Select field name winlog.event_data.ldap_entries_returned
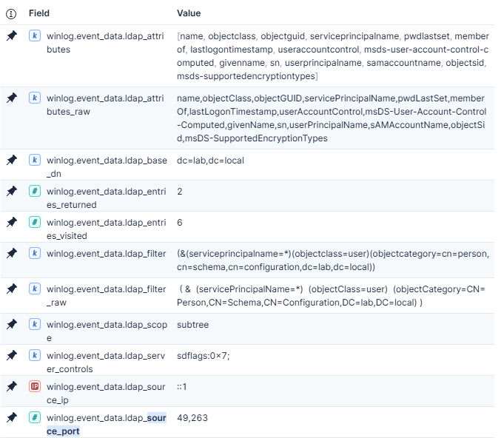 pyautogui.click(x=107, y=198)
